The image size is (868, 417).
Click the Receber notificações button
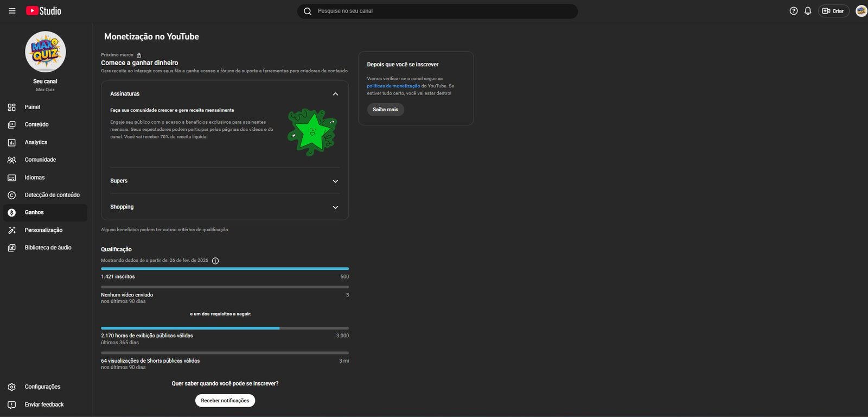pyautogui.click(x=225, y=401)
